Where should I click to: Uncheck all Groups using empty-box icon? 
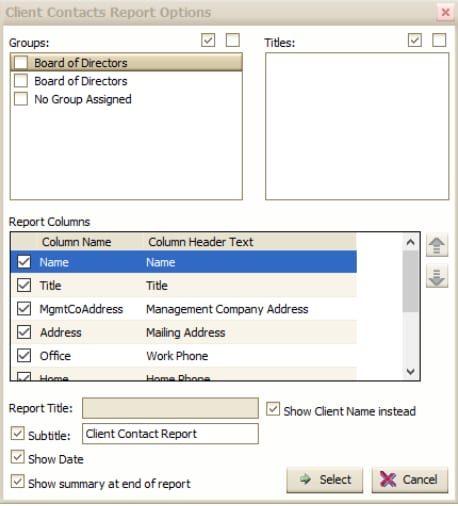point(233,40)
